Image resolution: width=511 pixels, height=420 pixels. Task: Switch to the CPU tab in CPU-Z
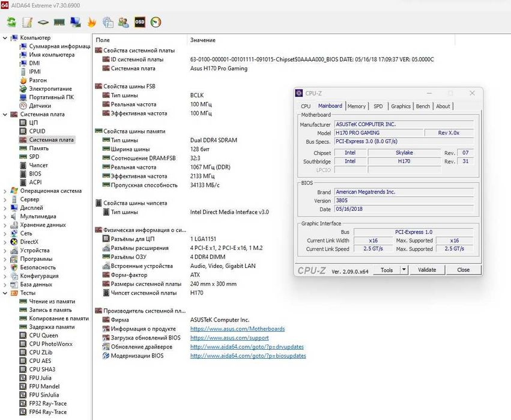(306, 106)
